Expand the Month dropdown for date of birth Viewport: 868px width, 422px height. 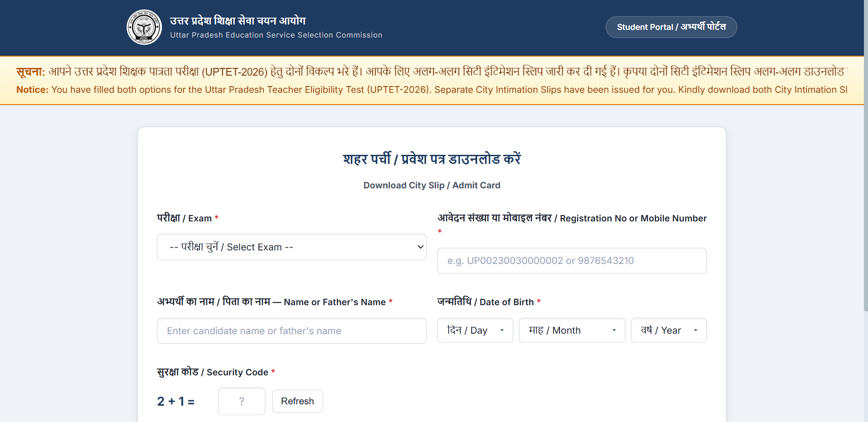click(572, 331)
